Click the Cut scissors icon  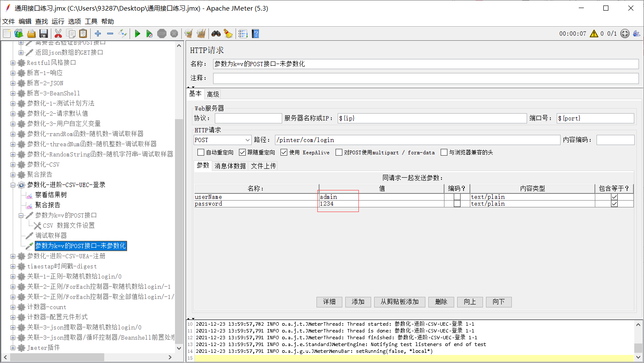click(x=58, y=34)
